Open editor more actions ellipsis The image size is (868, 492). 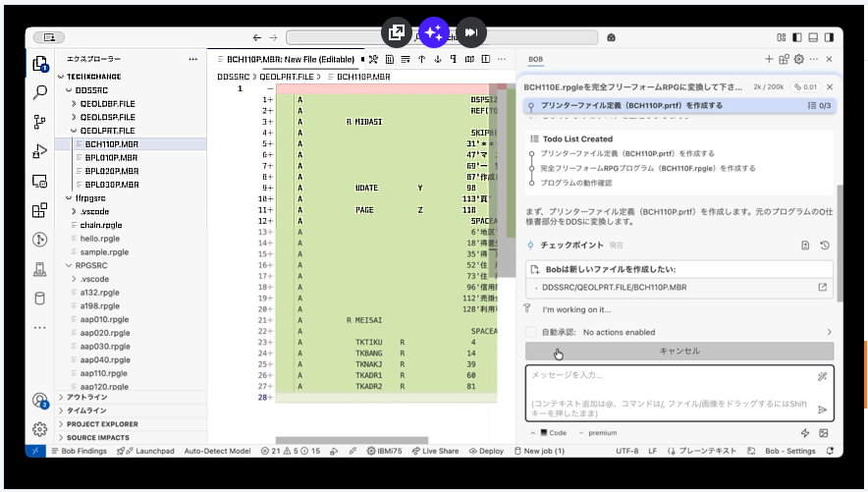(x=502, y=59)
